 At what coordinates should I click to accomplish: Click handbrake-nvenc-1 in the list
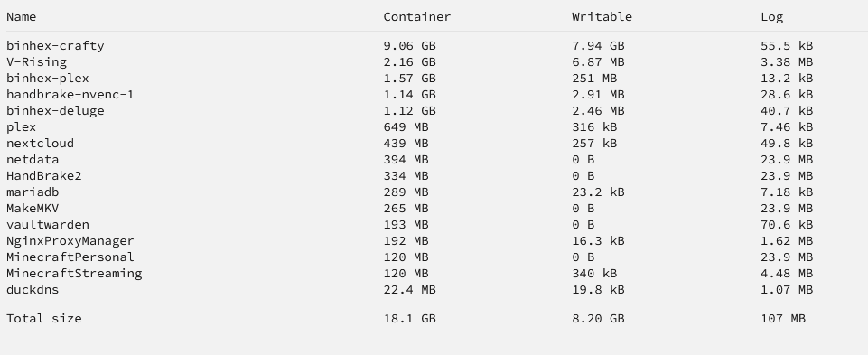coord(70,95)
